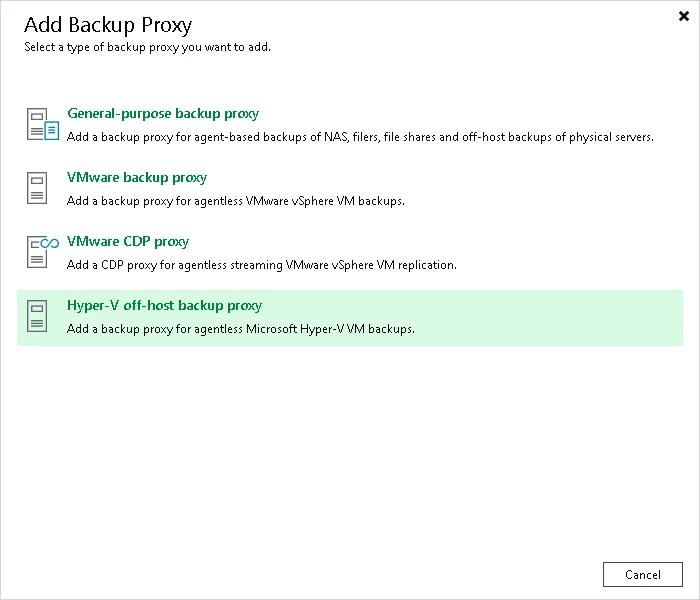Click the Hyper-V off-host proxy icon

37,316
